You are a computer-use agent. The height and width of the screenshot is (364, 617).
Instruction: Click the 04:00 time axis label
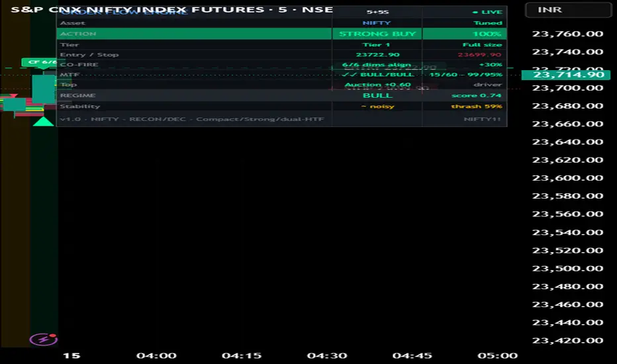pos(157,356)
